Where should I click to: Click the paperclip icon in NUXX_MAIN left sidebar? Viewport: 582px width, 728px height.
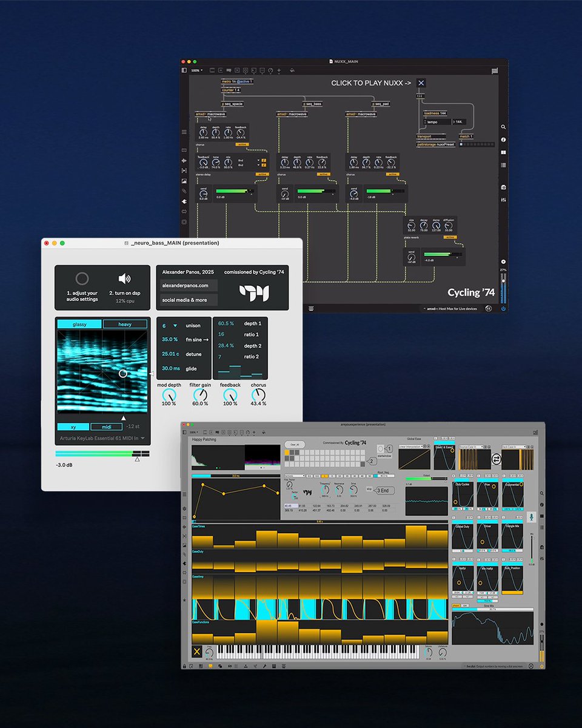pyautogui.click(x=184, y=191)
